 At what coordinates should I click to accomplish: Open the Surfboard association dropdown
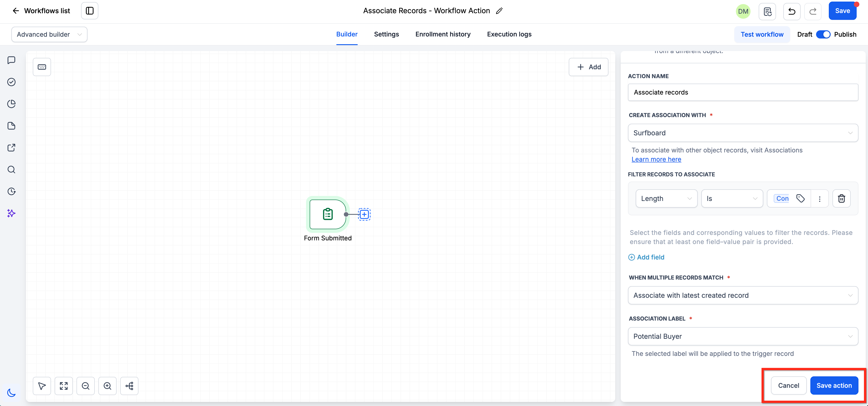743,133
